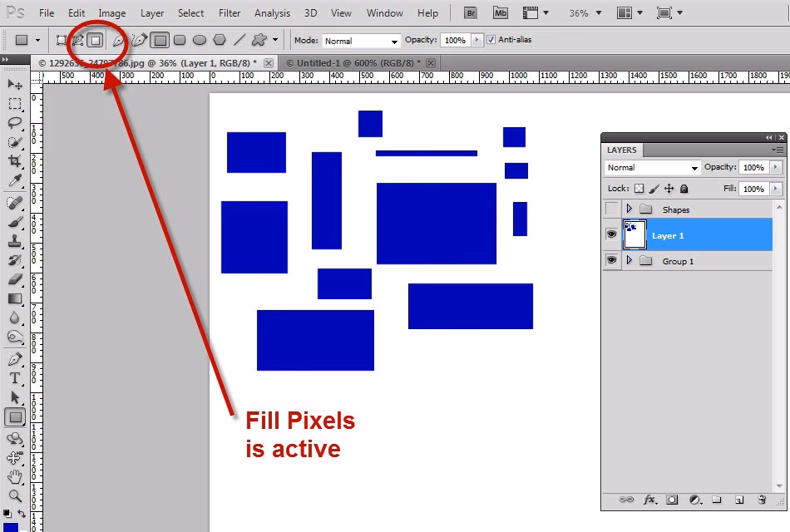Screen dimensions: 790x532
Task: Launch Adobe Bridge from the application bar
Action: [470, 12]
